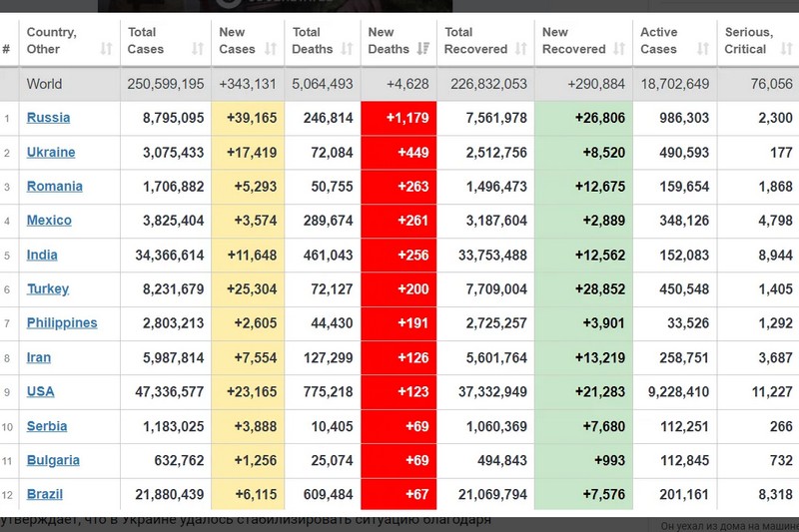This screenshot has height=532, width=799.
Task: Select Russia new deaths +1,179 cell
Action: [x=399, y=118]
